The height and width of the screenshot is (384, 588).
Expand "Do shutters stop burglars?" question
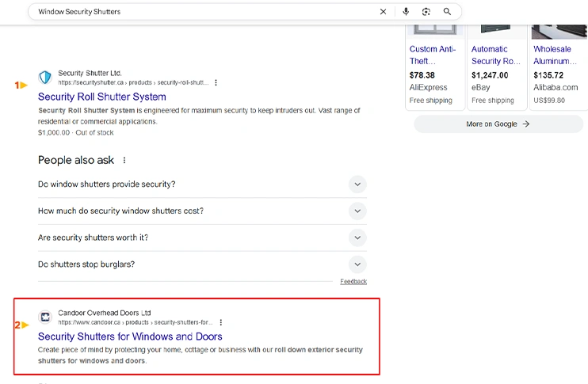click(357, 264)
